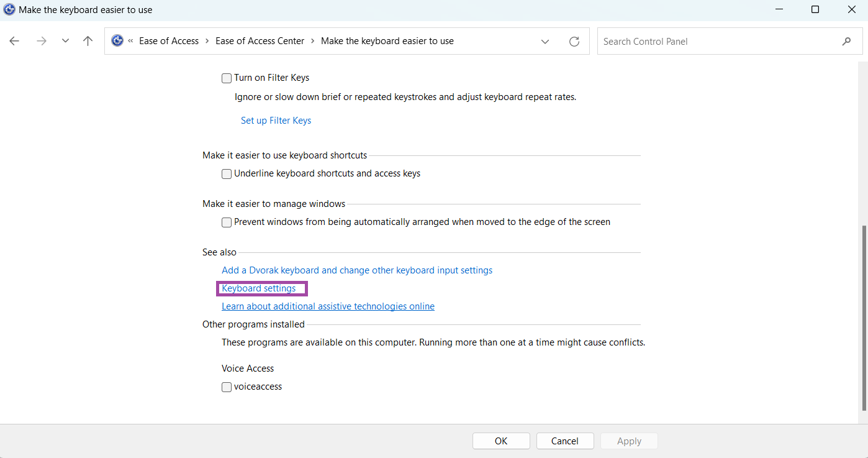Select Ease of Access breadcrumb item
868x458 pixels.
169,41
